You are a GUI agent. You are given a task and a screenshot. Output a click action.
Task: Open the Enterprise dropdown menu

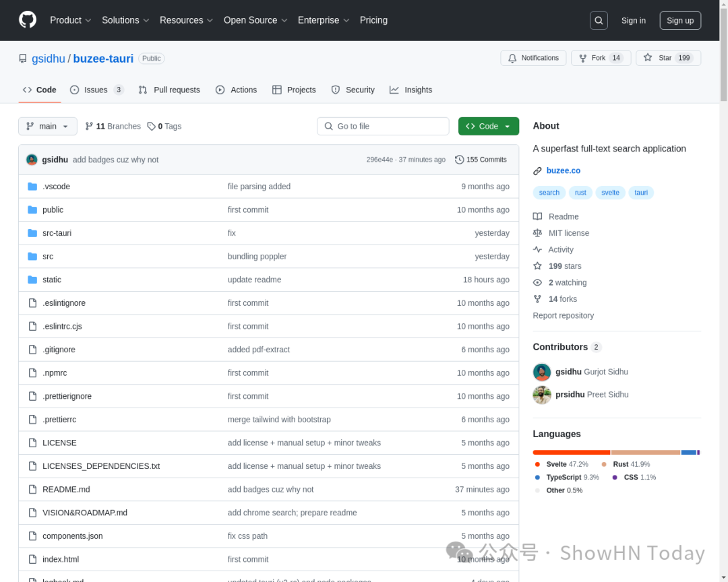click(x=323, y=20)
